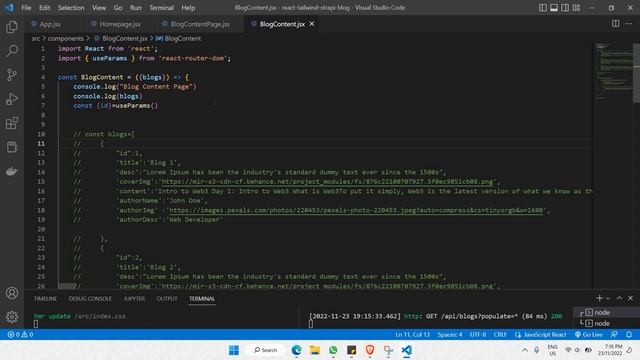Screen dimensions: 640x360
Task: Open the editor More Actions ellipsis
Action: 629,24
